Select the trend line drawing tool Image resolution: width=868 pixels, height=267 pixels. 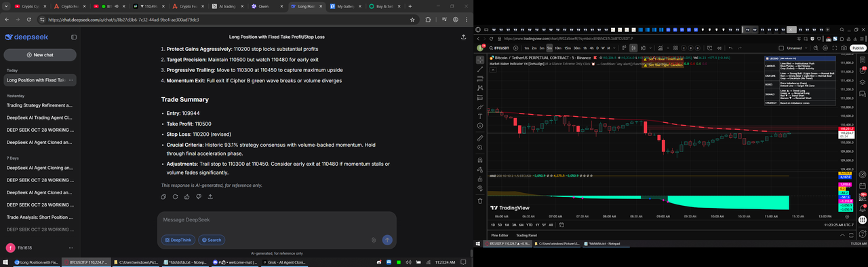tap(480, 69)
